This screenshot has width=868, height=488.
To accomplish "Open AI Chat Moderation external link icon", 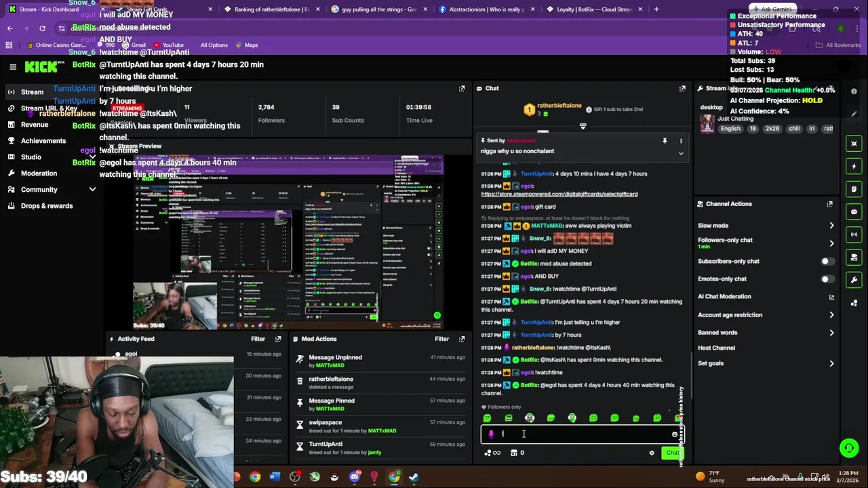I will [x=831, y=297].
